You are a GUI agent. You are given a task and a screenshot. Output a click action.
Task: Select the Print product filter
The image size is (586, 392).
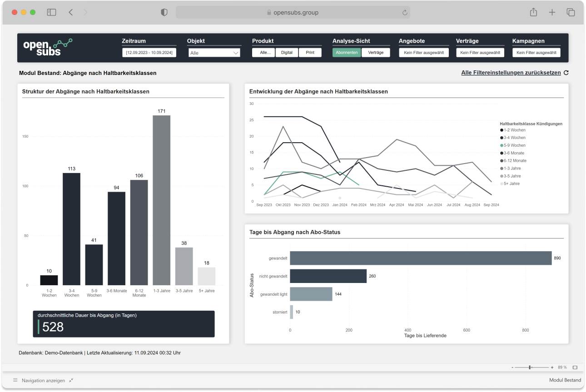(310, 53)
